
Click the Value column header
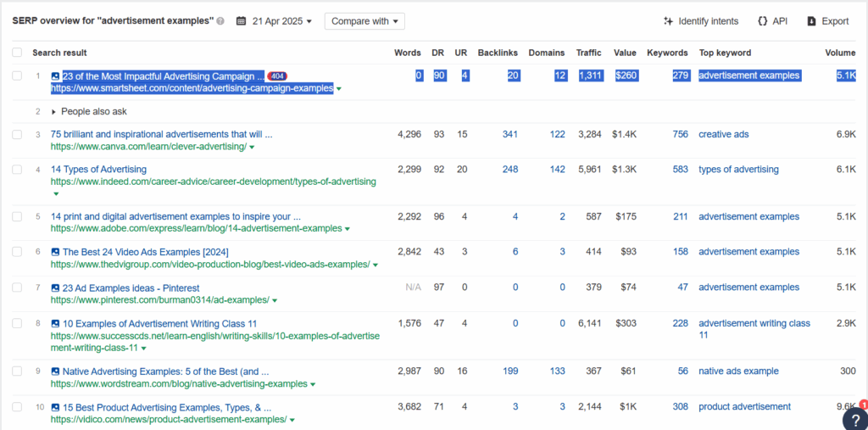point(625,53)
